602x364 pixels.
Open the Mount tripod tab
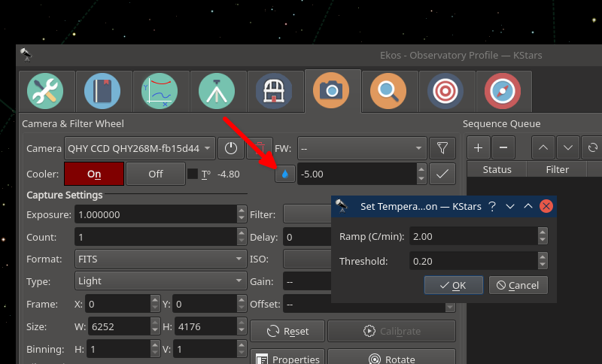(x=217, y=91)
